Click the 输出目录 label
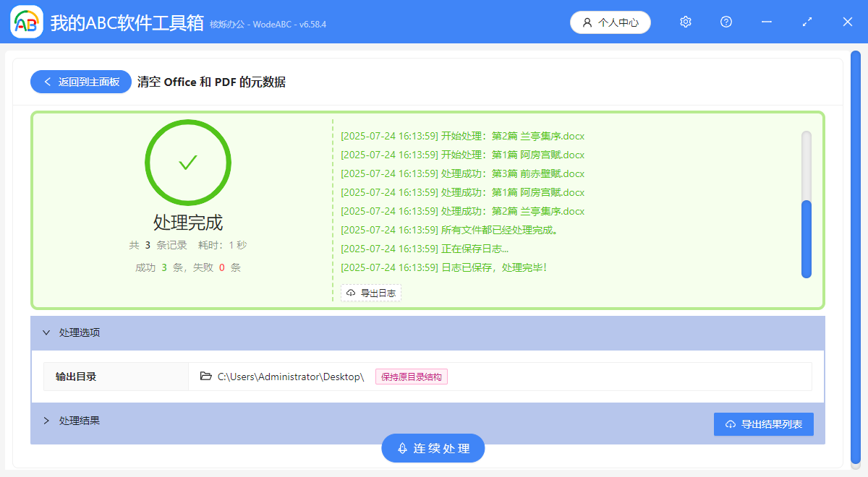This screenshot has height=477, width=868. coord(76,377)
